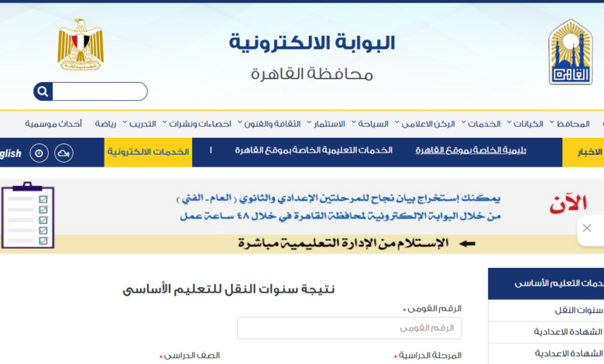Open the السياحة menu

point(373,124)
